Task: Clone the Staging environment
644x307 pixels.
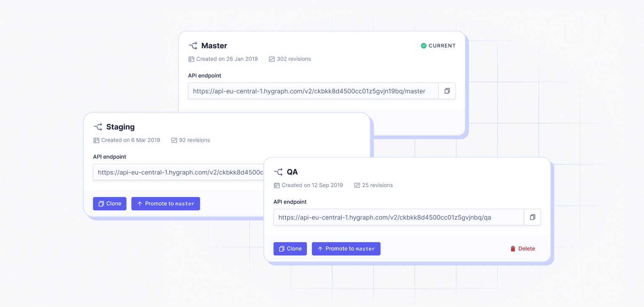Action: click(x=110, y=204)
